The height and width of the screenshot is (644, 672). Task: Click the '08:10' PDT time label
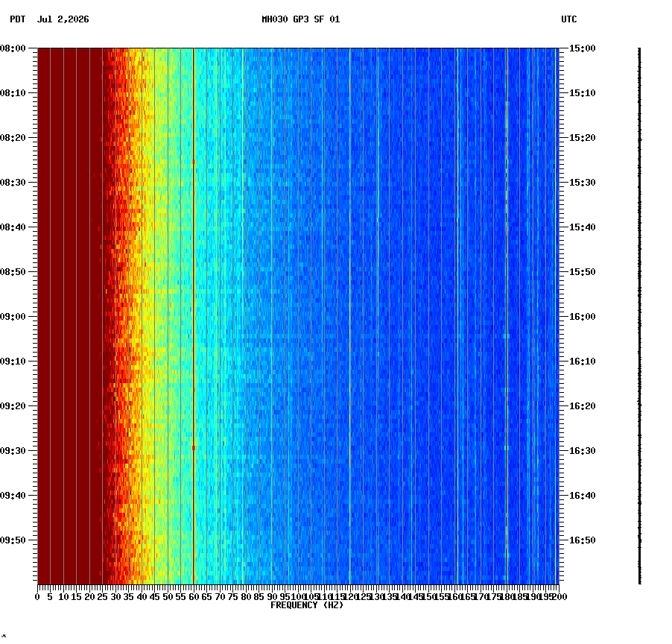[x=13, y=93]
